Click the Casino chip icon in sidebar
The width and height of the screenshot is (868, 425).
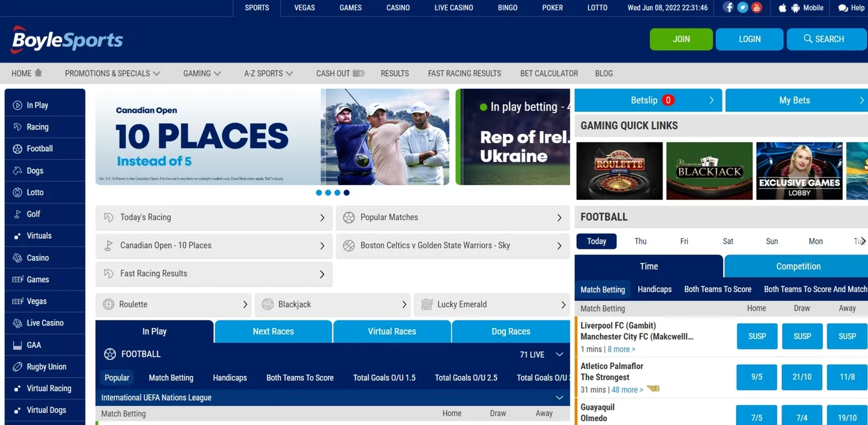coord(17,258)
